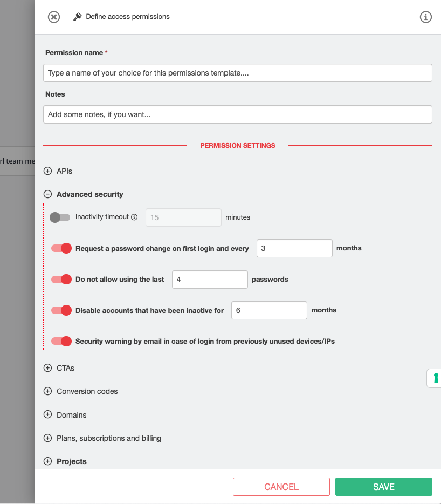The height and width of the screenshot is (504, 441).
Task: Edit the last passwords count field showing 4
Action: [210, 280]
